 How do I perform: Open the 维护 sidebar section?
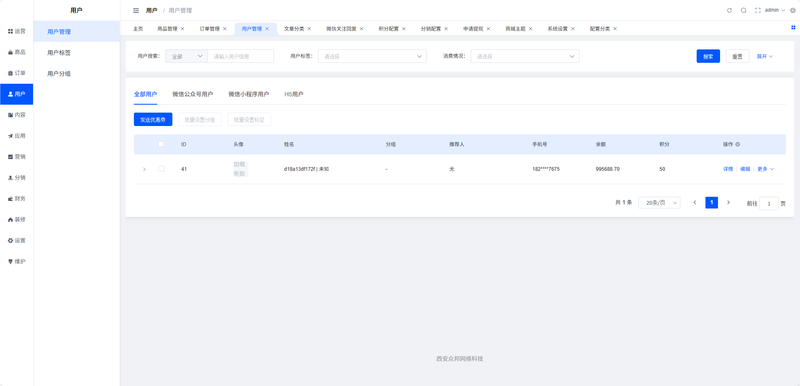coord(16,261)
